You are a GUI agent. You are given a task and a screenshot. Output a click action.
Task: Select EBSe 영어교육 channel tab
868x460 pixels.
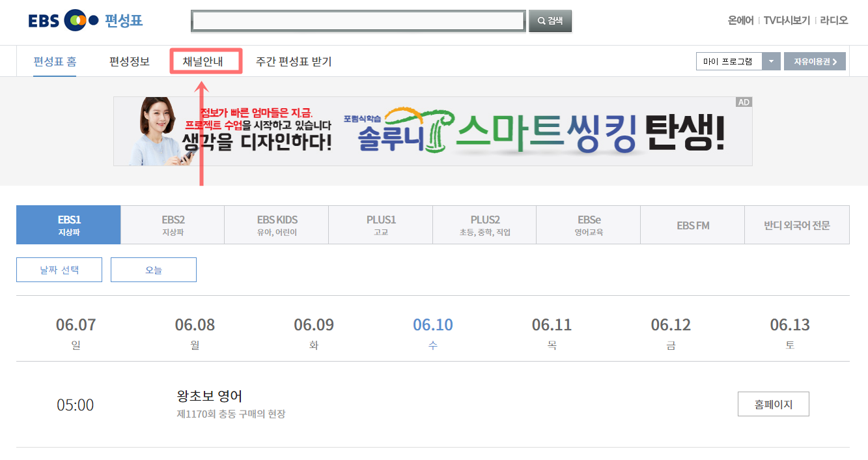(x=589, y=225)
